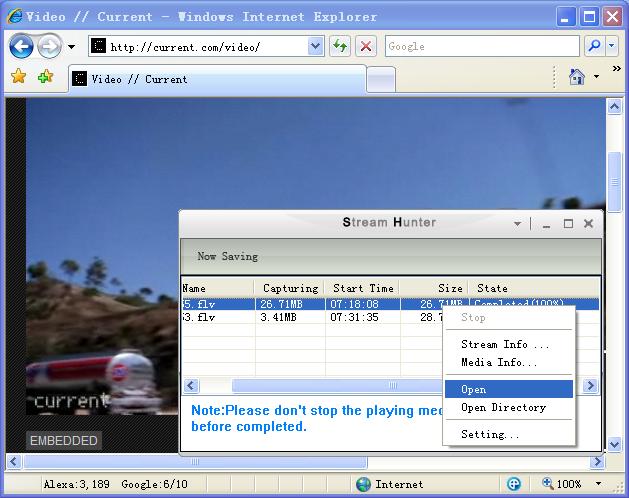The image size is (629, 498).
Task: Select Open Directory in context menu
Action: click(x=509, y=407)
